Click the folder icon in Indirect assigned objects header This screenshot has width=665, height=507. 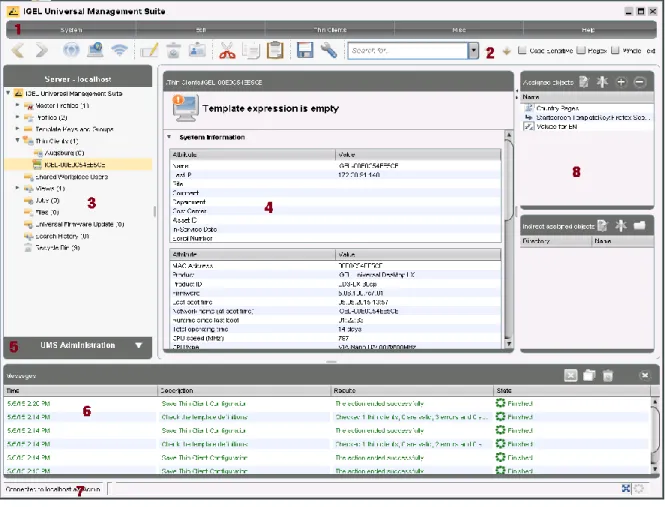tap(640, 226)
